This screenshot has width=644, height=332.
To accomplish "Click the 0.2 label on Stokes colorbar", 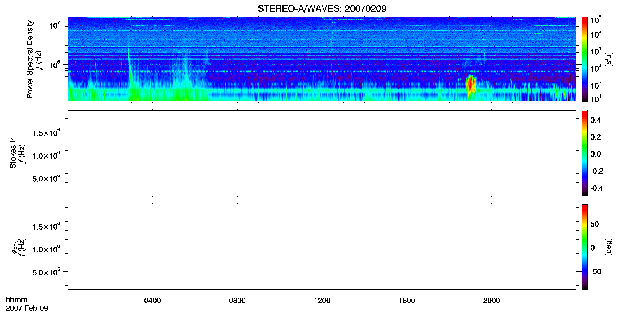I will (595, 137).
